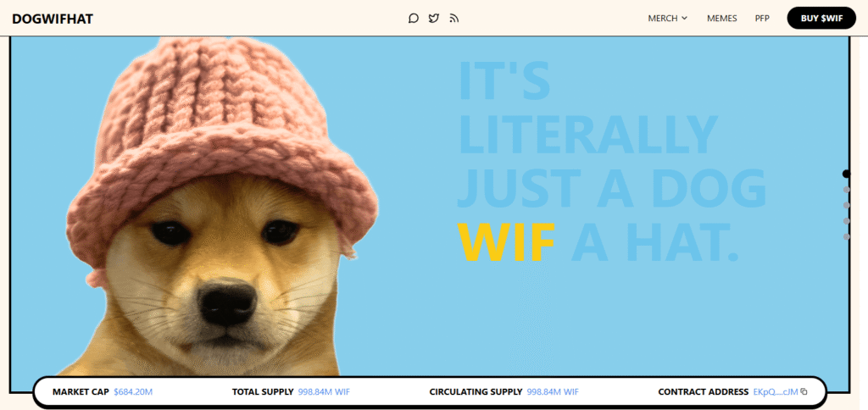The image size is (868, 410).
Task: Click the value next to TOTAL SUPPLY
Action: click(324, 391)
